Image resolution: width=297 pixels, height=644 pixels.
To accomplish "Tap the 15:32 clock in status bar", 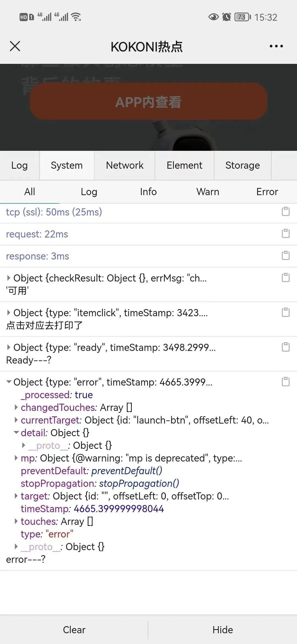I will (x=266, y=17).
